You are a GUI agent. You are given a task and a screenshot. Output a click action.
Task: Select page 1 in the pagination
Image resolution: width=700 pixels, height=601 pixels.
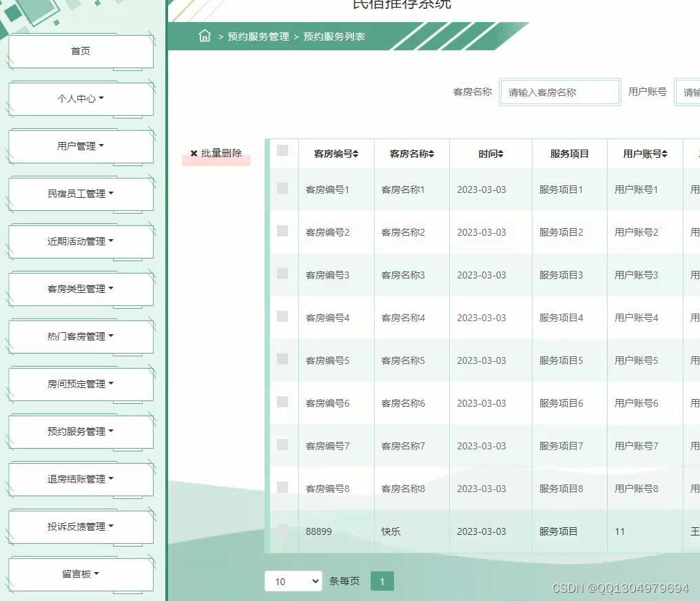click(x=382, y=581)
